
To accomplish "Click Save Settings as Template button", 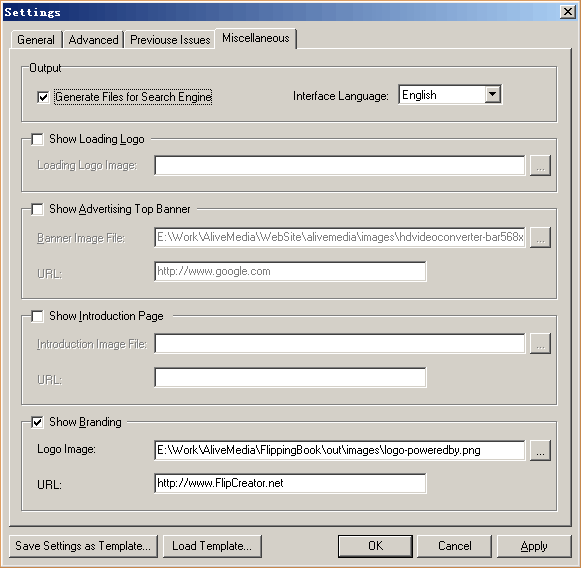I will pos(83,546).
